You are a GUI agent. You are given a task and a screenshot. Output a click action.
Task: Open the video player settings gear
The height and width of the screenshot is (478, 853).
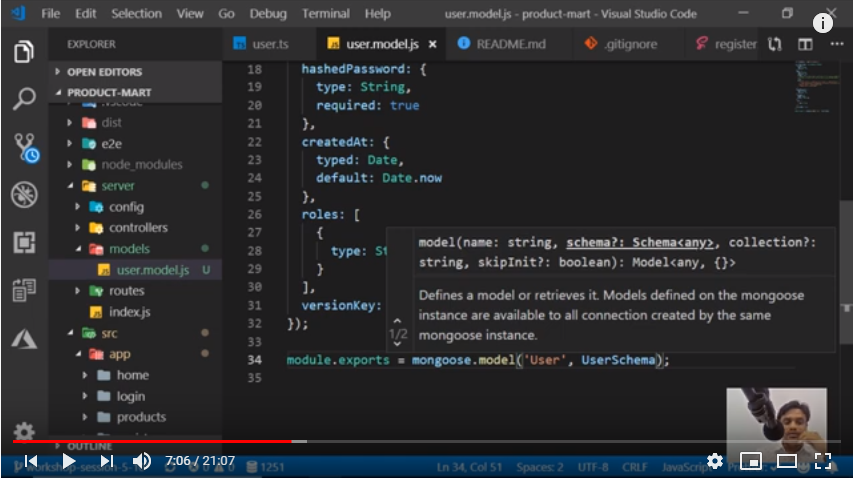[715, 460]
